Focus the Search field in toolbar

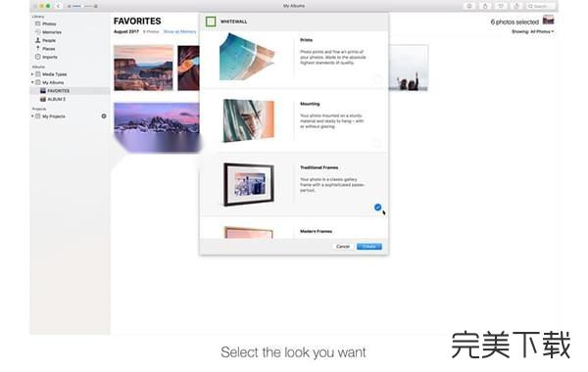point(541,6)
